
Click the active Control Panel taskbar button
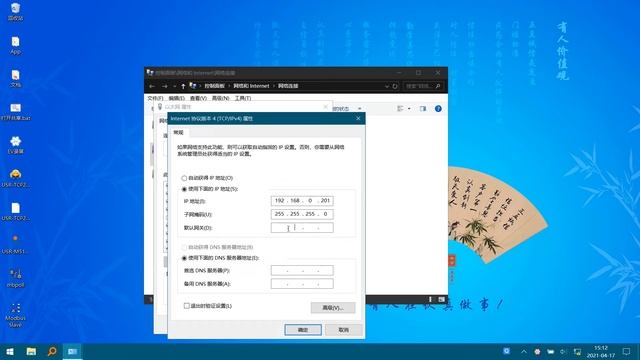[73, 351]
